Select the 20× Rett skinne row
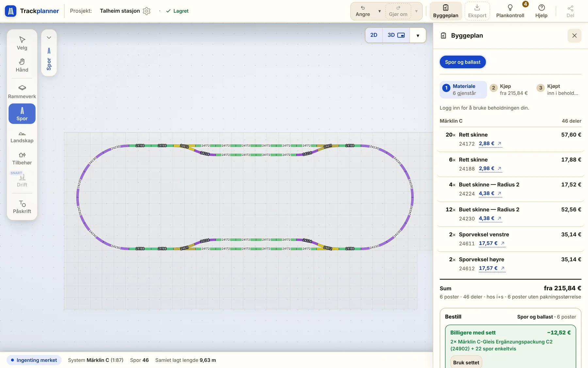This screenshot has height=368, width=588. [511, 139]
